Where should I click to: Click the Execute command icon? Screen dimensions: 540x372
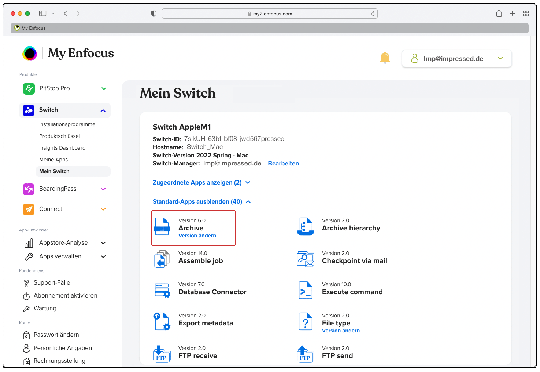point(305,290)
